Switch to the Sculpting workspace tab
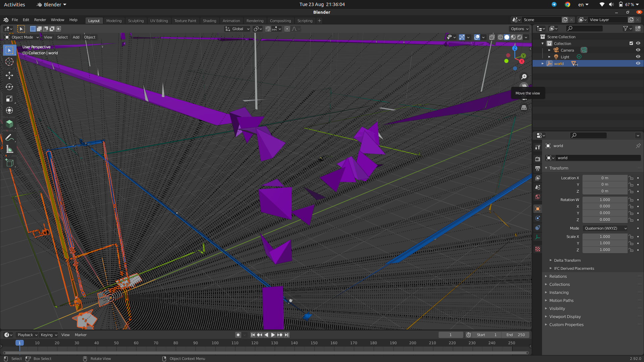This screenshot has height=362, width=644. [136, 21]
